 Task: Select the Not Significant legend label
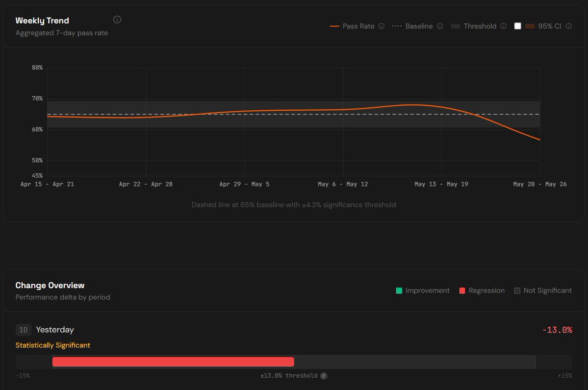pyautogui.click(x=547, y=291)
